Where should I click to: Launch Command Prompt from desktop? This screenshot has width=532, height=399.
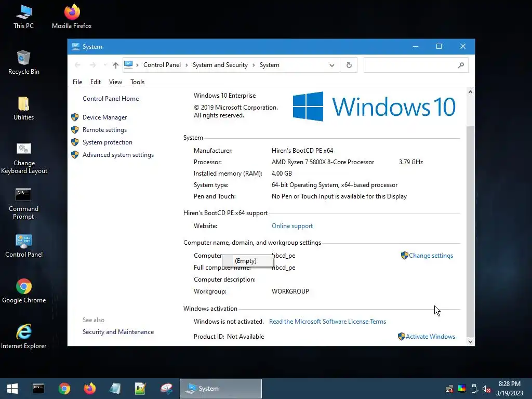[x=23, y=204]
